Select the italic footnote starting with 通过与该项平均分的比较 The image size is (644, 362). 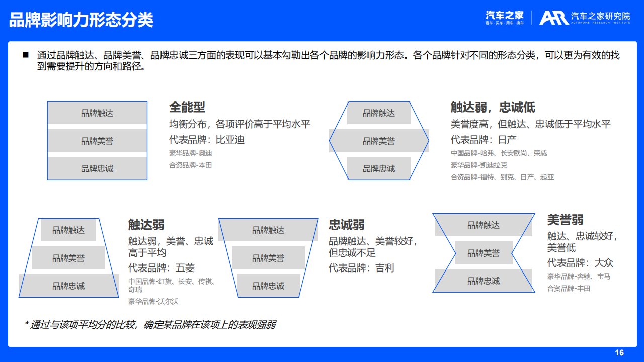pos(150,325)
